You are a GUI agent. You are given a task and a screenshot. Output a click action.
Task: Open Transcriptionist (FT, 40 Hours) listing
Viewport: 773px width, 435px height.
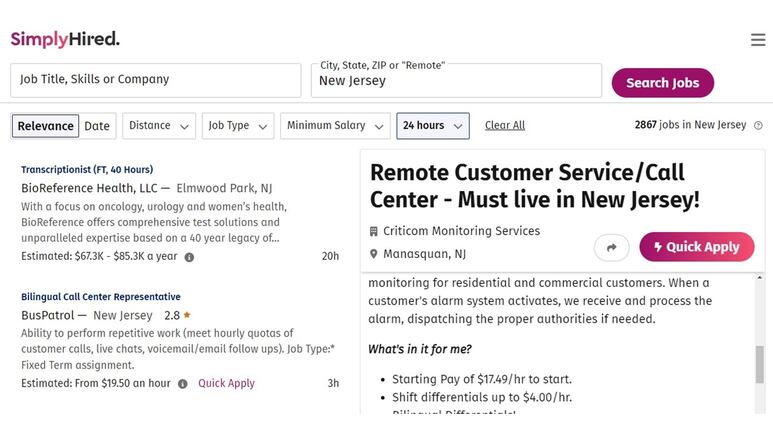[x=87, y=170]
